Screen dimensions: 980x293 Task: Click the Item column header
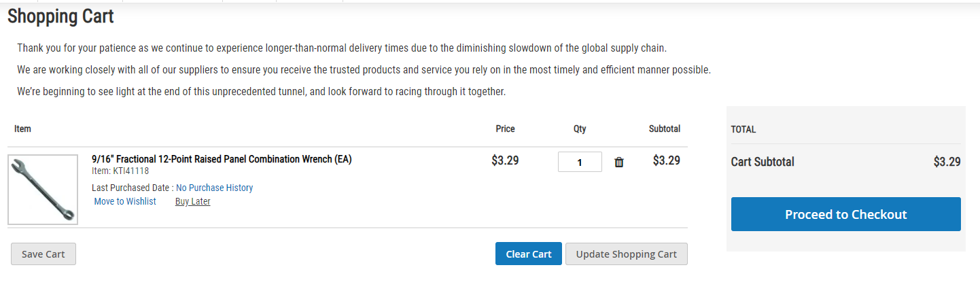[x=22, y=128]
